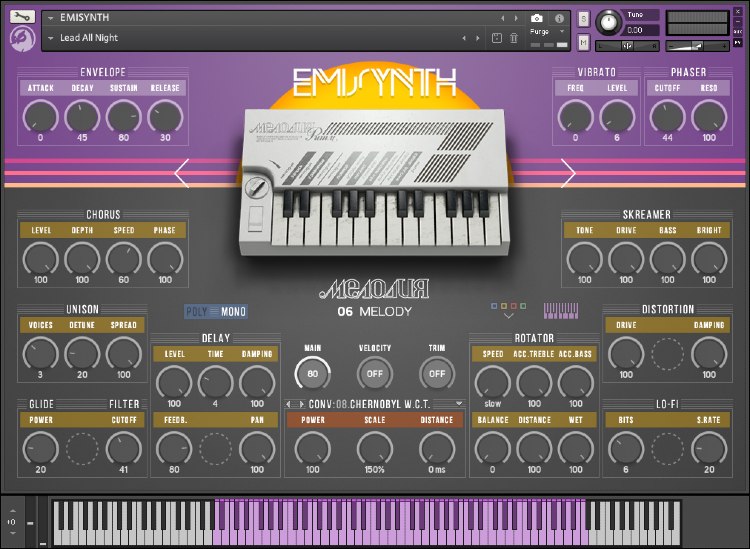This screenshot has height=549, width=750.
Task: Go to previous instrument with left arrow beside EMISYNTH
Action: tap(502, 18)
